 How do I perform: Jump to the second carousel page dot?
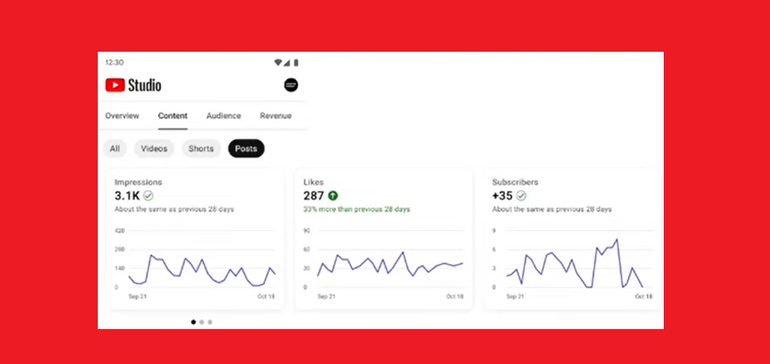201,322
